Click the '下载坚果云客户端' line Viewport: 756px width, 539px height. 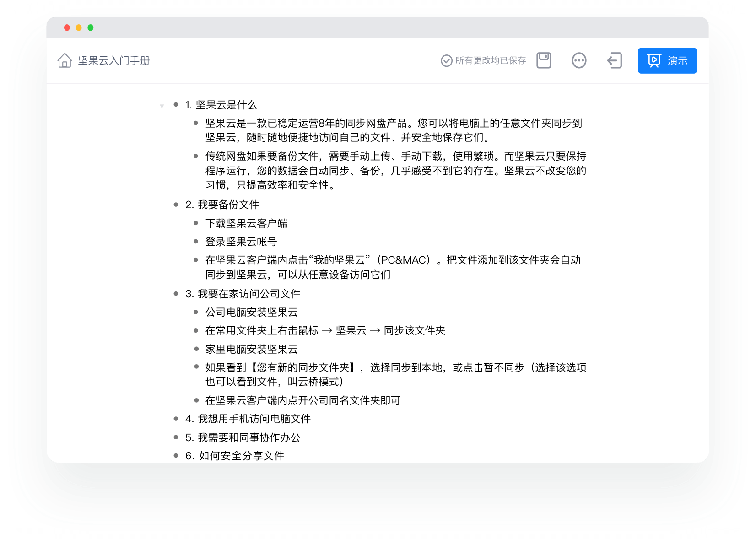coord(246,223)
